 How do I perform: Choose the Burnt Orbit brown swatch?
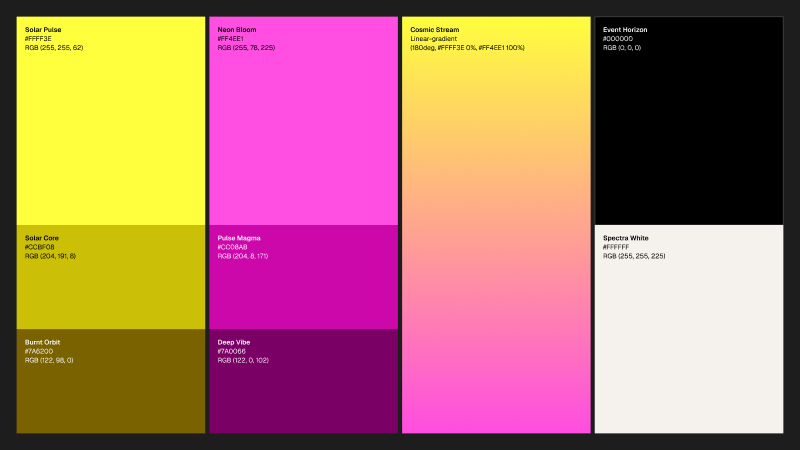[111, 381]
